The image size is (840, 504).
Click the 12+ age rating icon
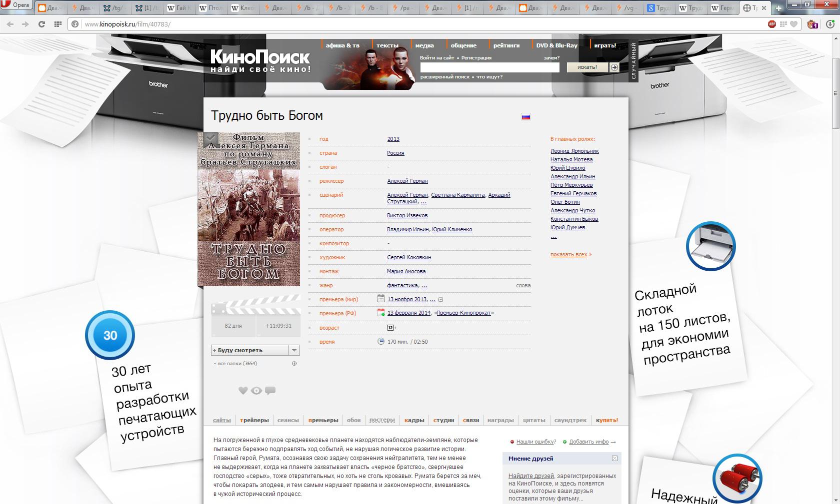tap(390, 328)
